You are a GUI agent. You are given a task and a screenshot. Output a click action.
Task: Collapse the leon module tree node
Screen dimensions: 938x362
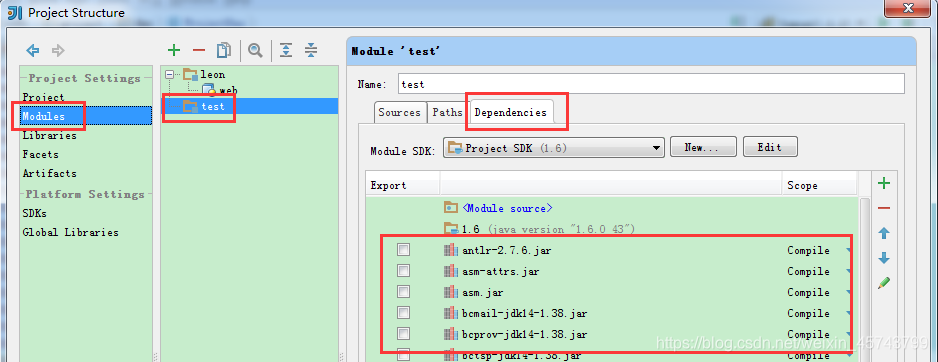click(x=170, y=75)
